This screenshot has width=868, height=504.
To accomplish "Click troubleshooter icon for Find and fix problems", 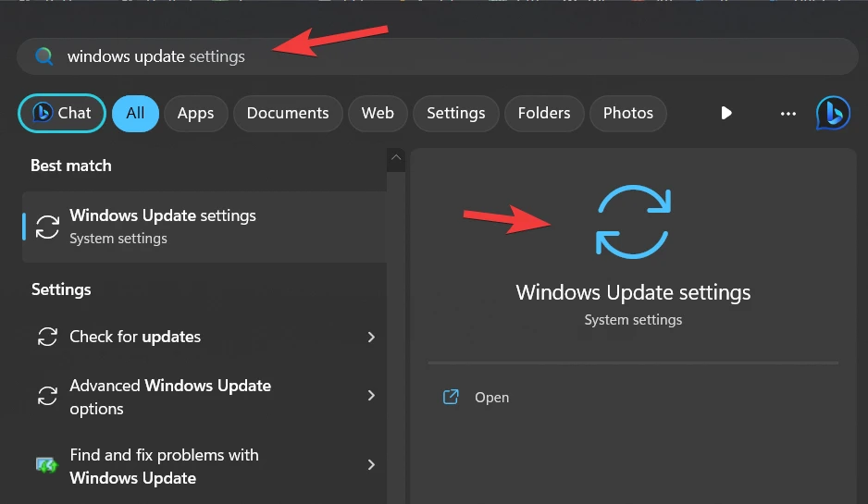I will 47,465.
